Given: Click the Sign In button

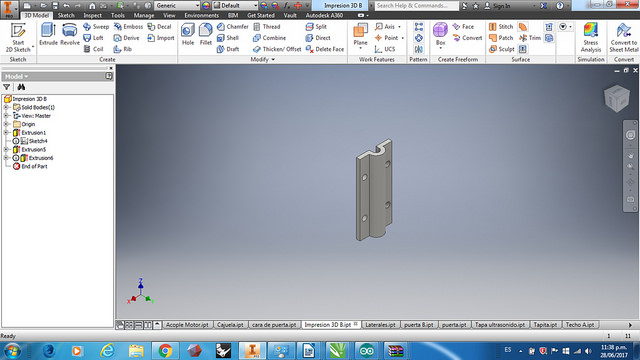Looking at the screenshot, I should tap(498, 6).
